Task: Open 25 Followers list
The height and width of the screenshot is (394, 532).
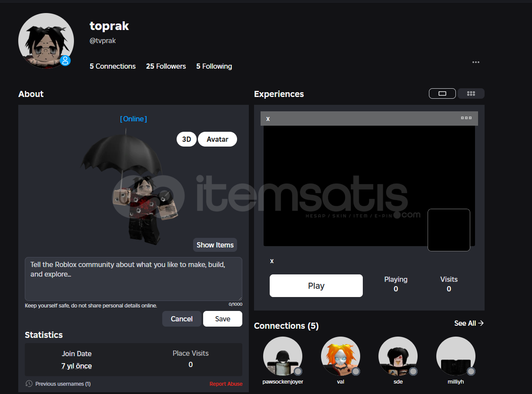Action: coord(166,66)
